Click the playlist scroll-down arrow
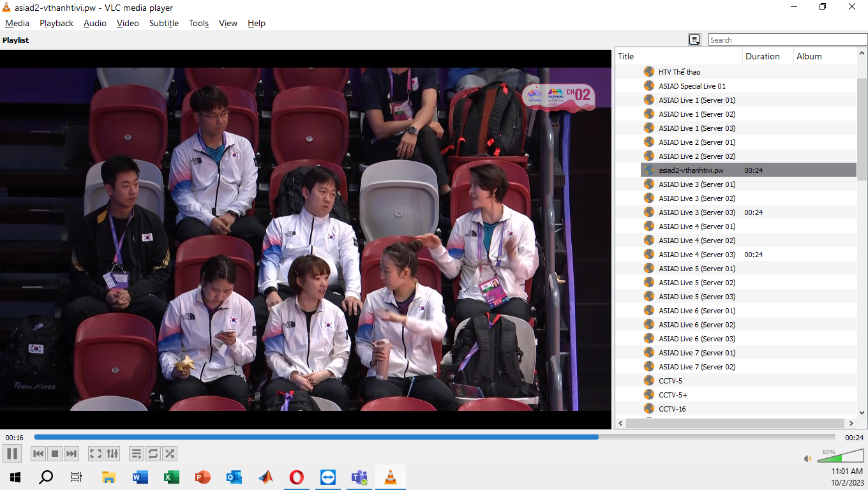The height and width of the screenshot is (490, 868). point(862,412)
